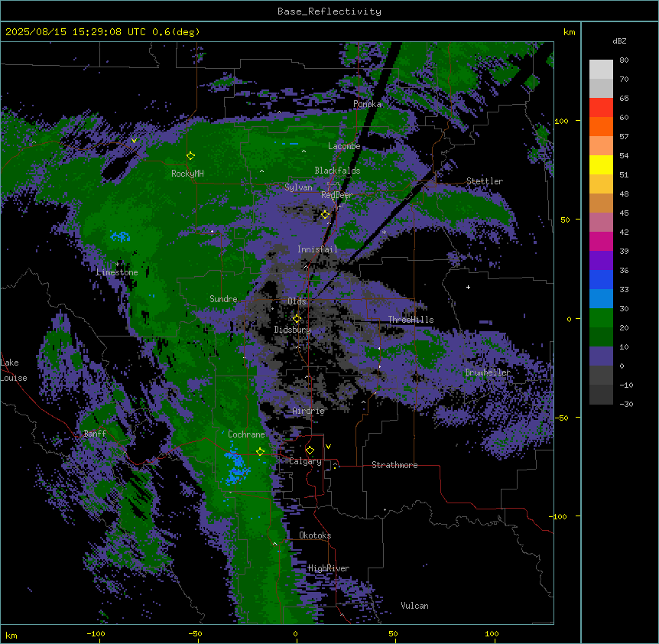Pick the pink swatch in the dBZ legend
659x644 pixels.
601,223
